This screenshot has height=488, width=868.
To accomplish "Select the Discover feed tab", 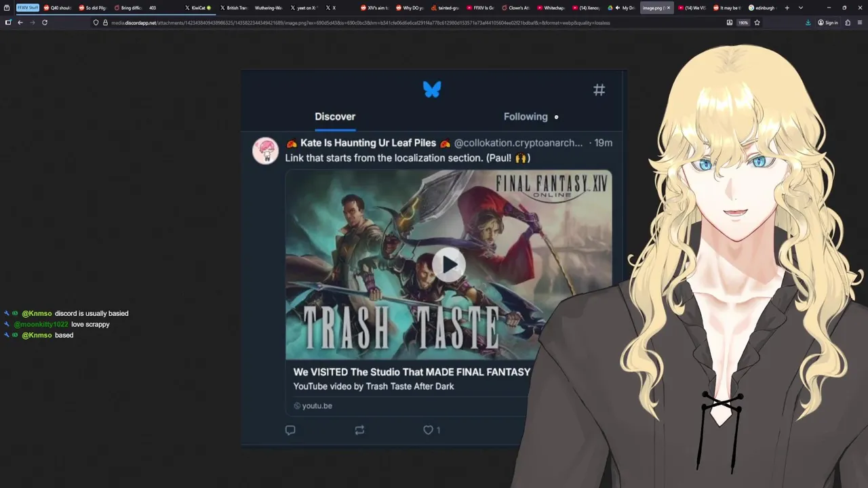I will tap(335, 117).
